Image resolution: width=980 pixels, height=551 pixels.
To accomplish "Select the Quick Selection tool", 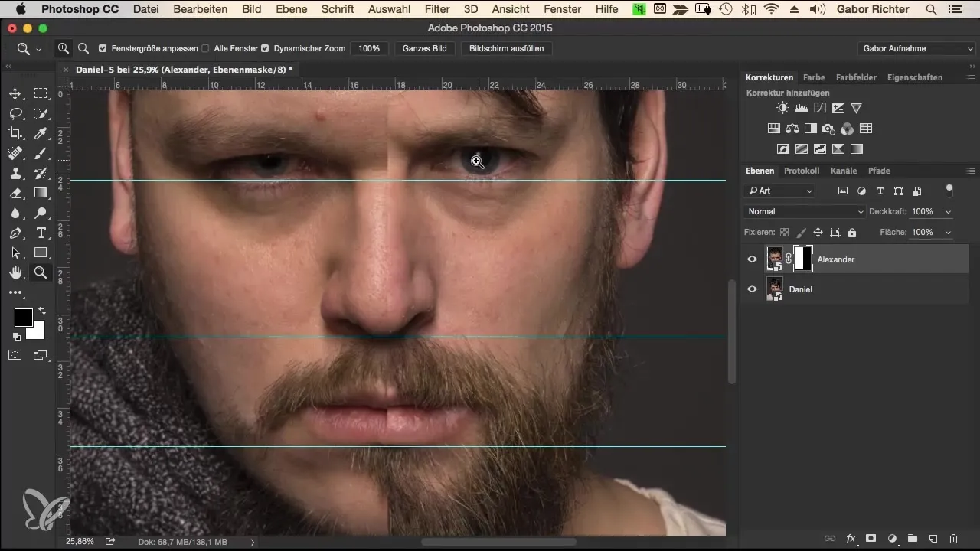I will pos(41,113).
